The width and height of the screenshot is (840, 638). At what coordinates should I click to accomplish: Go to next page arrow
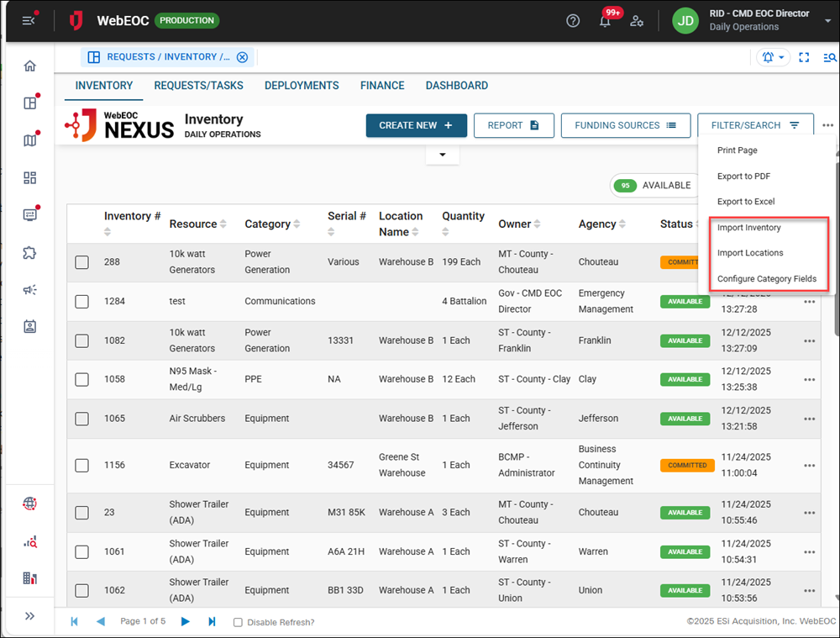coord(186,621)
